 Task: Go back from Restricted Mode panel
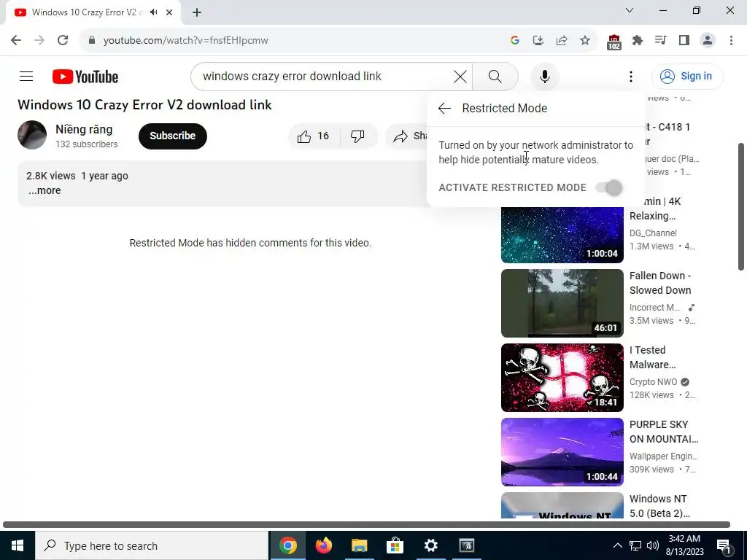(444, 108)
